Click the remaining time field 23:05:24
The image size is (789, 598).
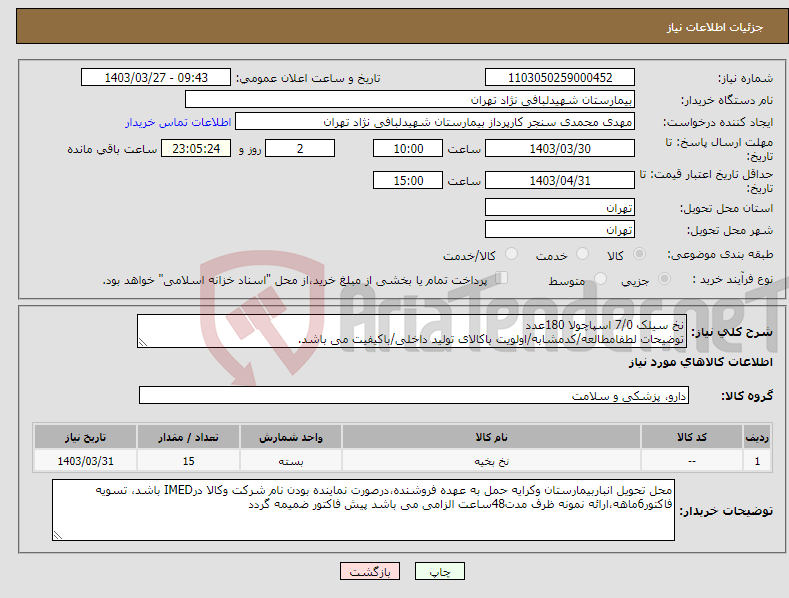[196, 148]
